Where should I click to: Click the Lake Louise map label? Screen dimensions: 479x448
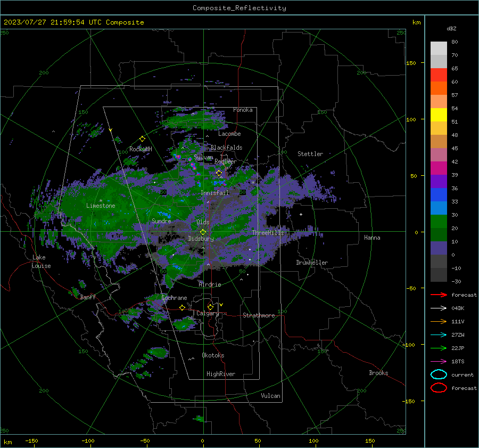(x=41, y=262)
